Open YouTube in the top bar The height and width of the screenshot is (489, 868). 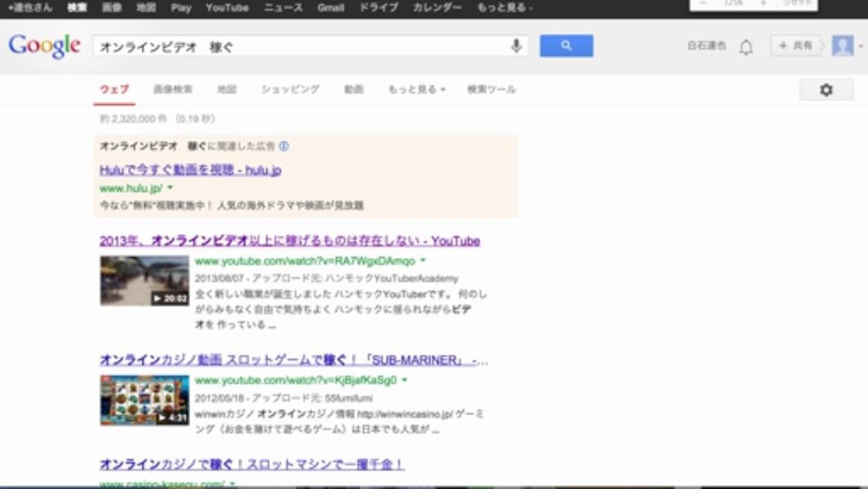click(227, 8)
